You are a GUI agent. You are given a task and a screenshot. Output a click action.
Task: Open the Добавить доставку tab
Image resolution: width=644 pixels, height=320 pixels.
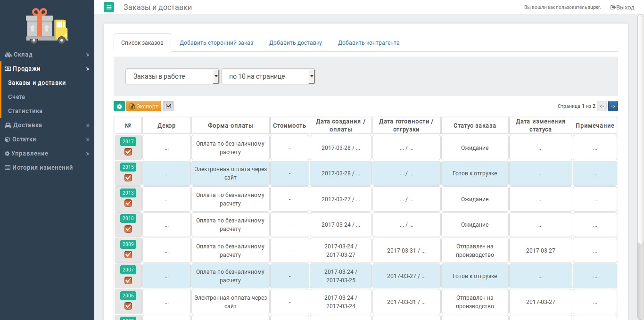click(x=296, y=43)
